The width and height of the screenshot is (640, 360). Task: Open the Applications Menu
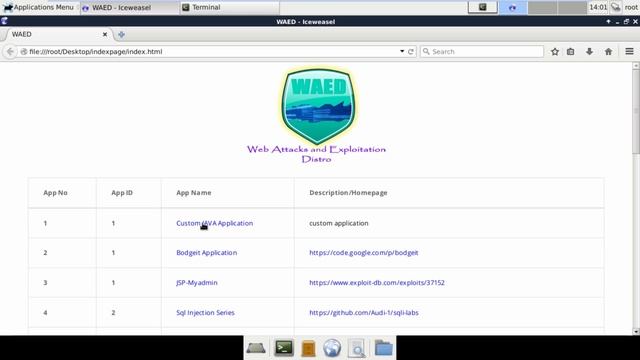pos(39,7)
